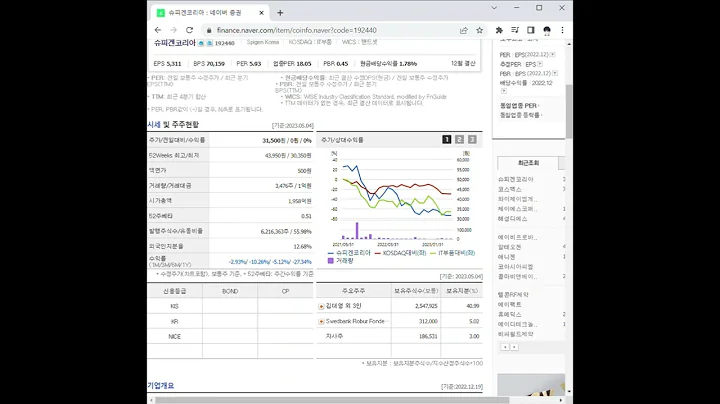Screen dimensions: 720x404
Task: Open the media control playlist icon
Action: point(515,30)
